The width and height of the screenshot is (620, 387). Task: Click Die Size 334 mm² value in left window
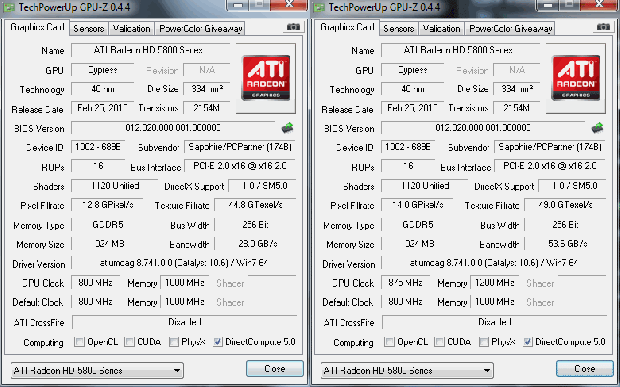point(207,89)
